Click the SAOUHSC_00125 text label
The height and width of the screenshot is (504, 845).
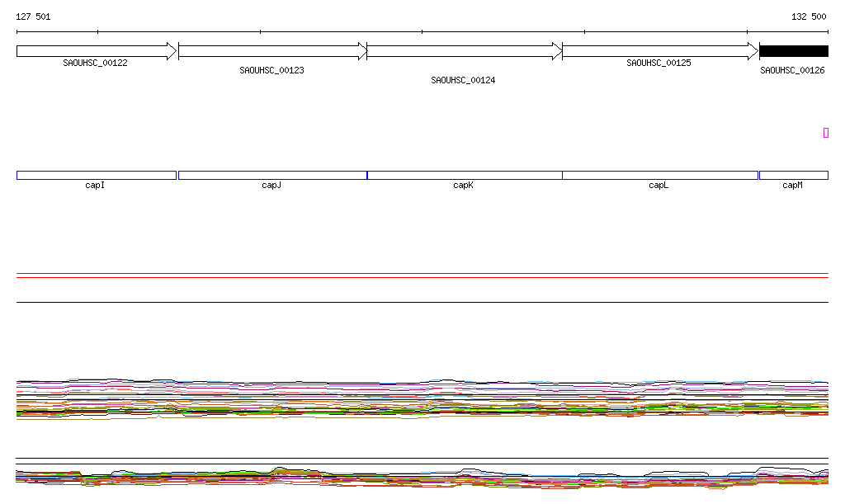coord(659,63)
